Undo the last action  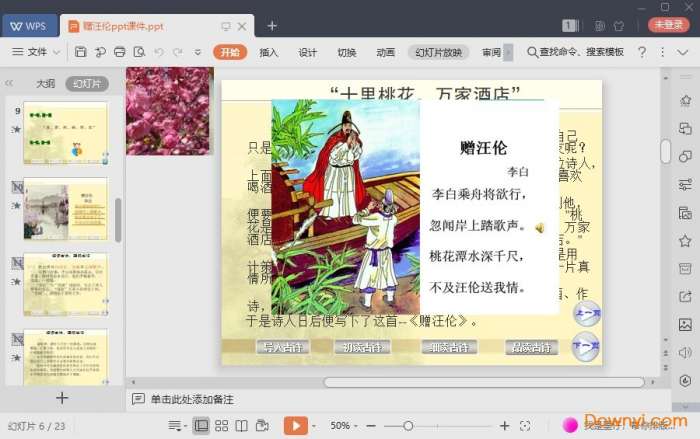158,52
